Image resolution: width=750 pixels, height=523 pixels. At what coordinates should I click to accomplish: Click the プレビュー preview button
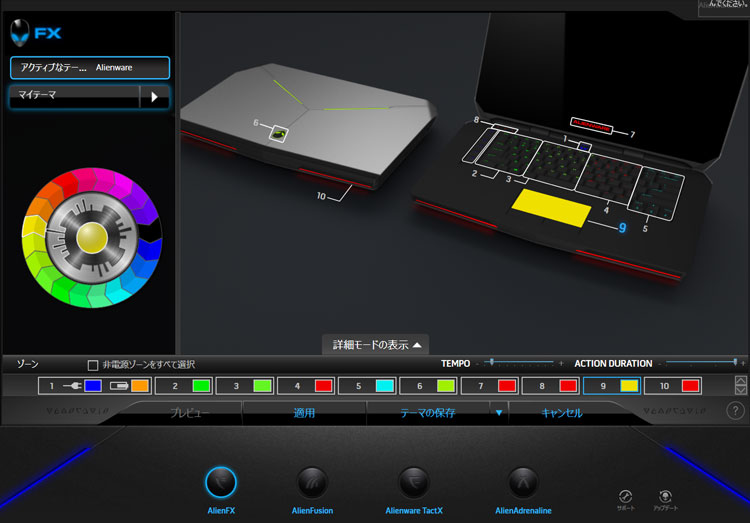click(x=188, y=412)
